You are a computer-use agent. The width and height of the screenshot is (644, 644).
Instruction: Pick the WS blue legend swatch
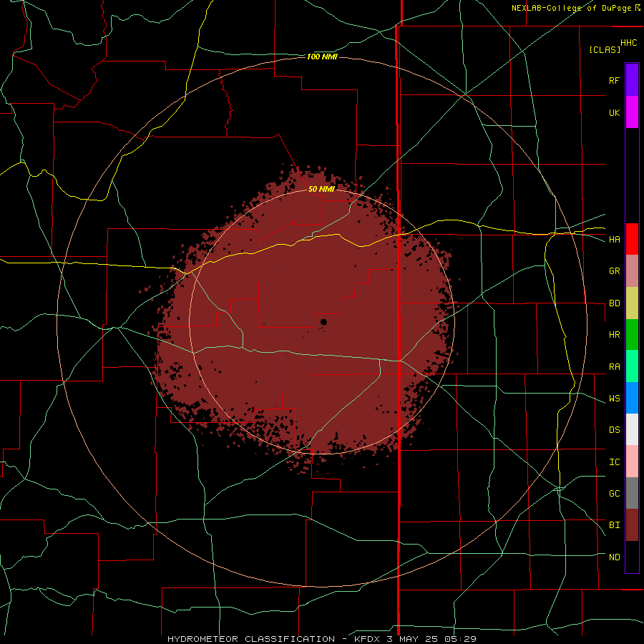(632, 398)
